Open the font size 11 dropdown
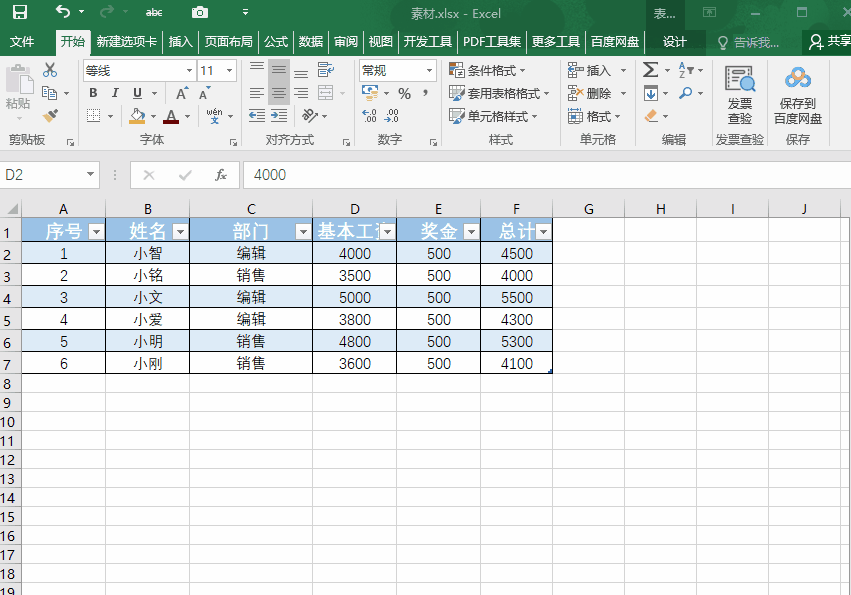 tap(230, 71)
